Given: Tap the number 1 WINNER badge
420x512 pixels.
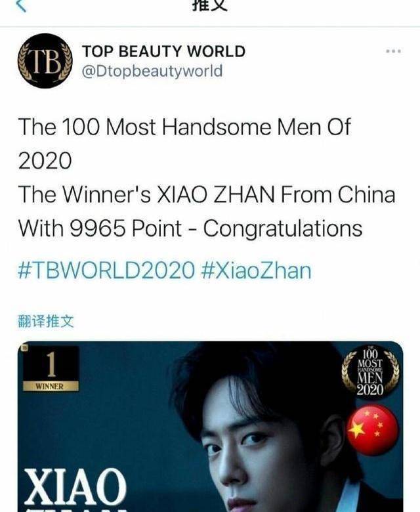Looking at the screenshot, I should [x=51, y=369].
